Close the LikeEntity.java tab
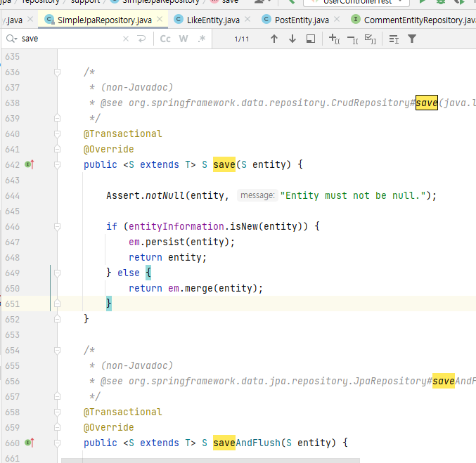476x463 pixels. click(247, 20)
